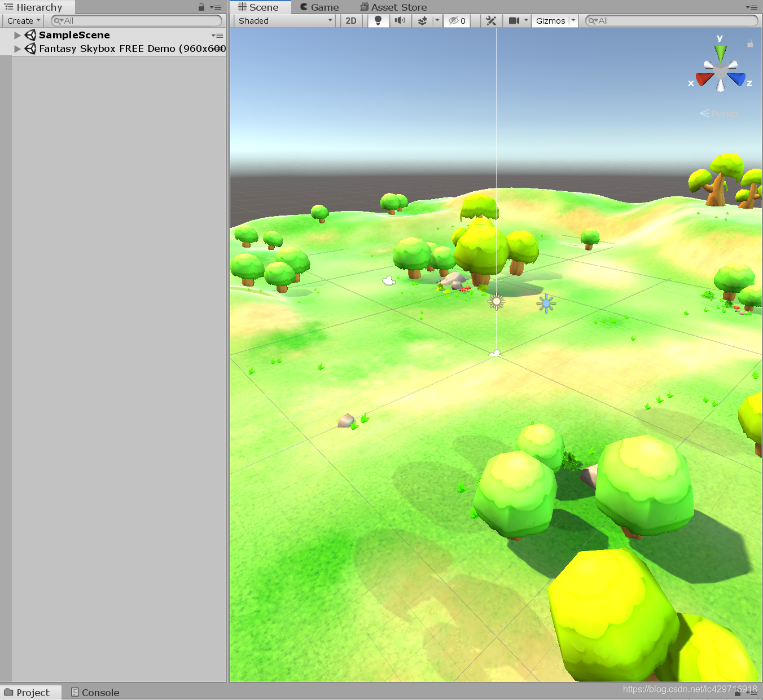Toggle hidden objects visibility counter

457,21
